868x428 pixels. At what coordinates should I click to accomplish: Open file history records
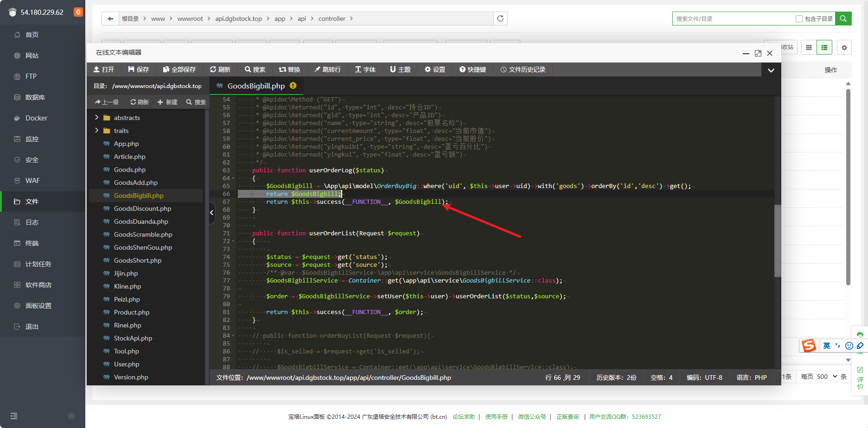(x=523, y=69)
